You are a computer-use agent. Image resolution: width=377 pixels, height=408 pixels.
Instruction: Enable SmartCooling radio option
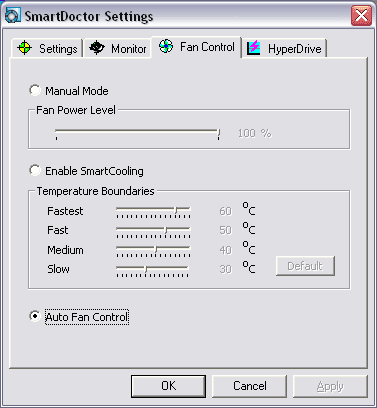[x=35, y=170]
